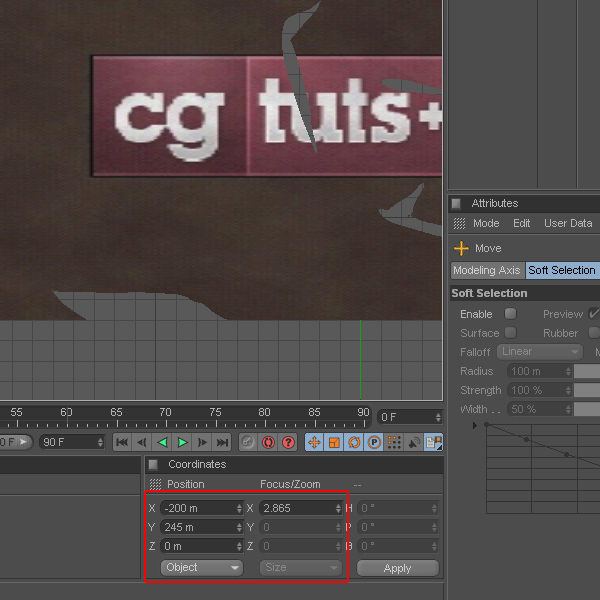Toggle parameter keyframe recording (P icon)
Image resolution: width=600 pixels, height=600 pixels.
(374, 443)
